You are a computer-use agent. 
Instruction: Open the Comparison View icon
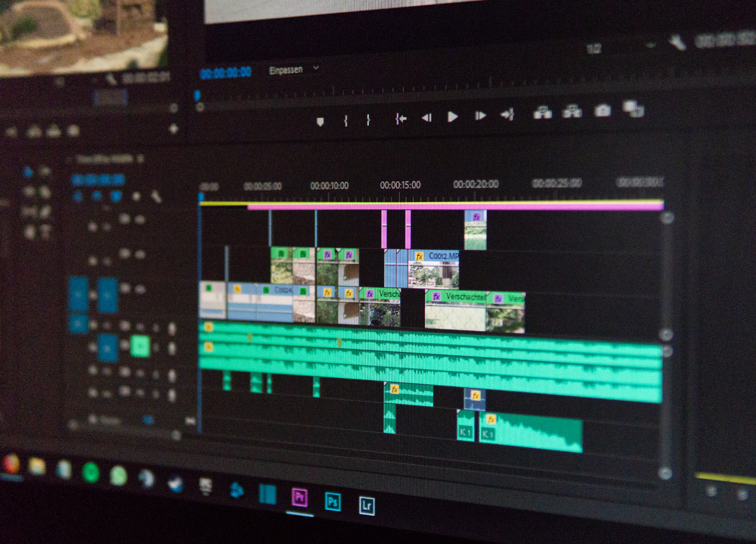[x=633, y=108]
